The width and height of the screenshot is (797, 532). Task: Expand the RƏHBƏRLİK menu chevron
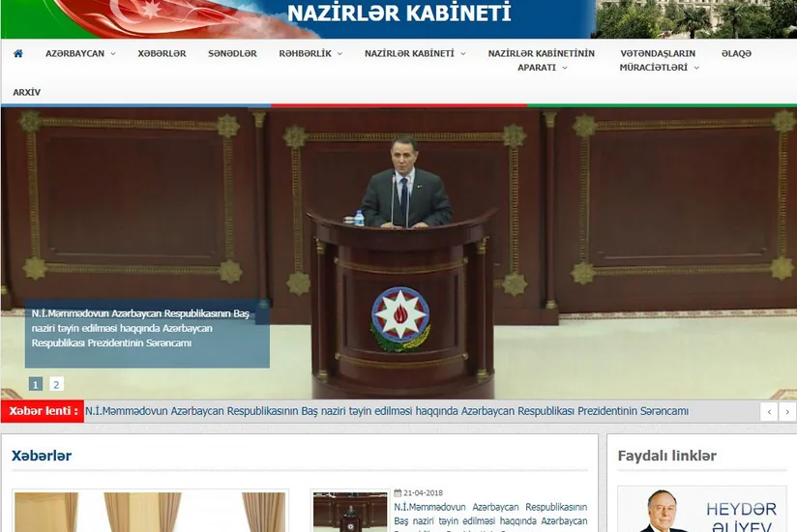[339, 54]
